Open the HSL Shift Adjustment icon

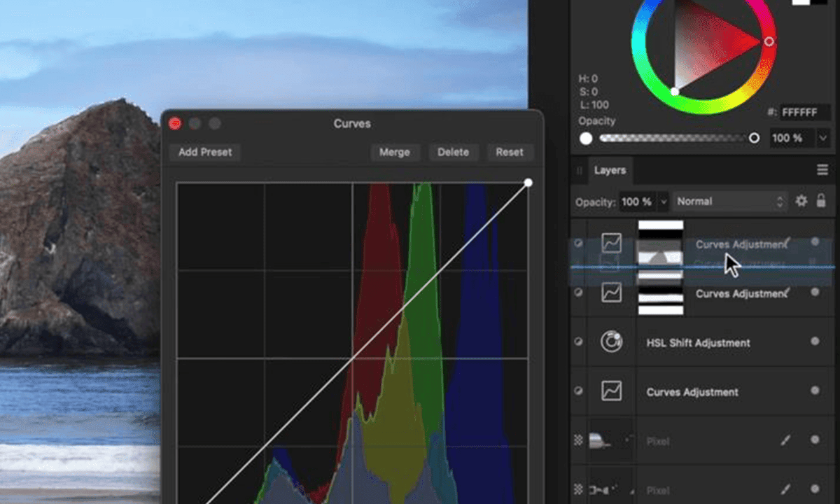point(611,342)
